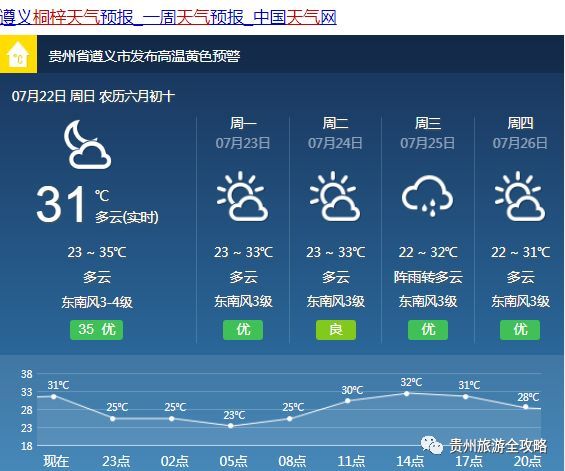Click the chart point at 02点

[x=172, y=419]
